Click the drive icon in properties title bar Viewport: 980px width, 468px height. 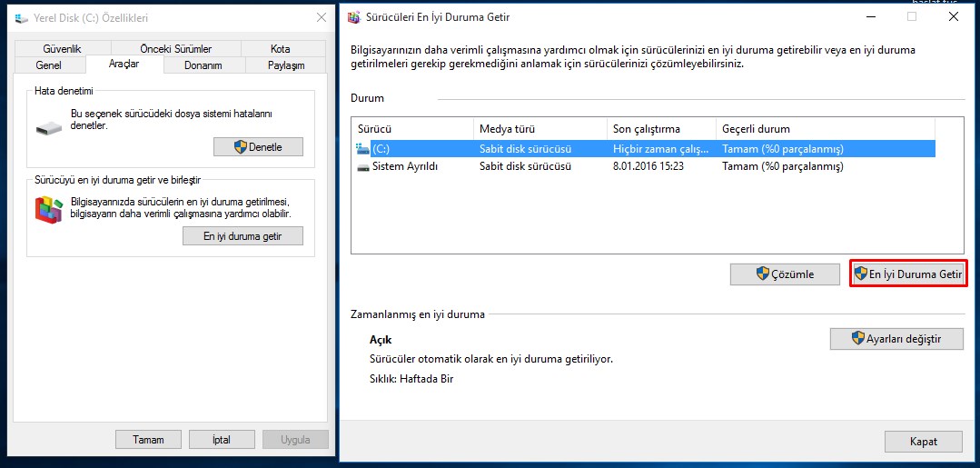click(x=22, y=17)
